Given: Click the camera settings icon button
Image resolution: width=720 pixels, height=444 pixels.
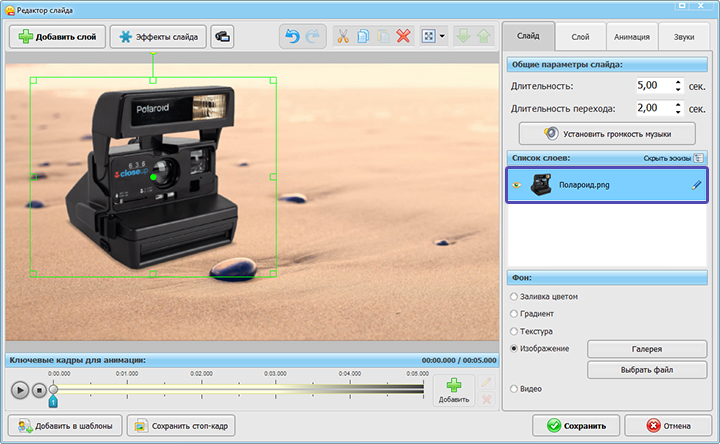Looking at the screenshot, I should pos(222,37).
